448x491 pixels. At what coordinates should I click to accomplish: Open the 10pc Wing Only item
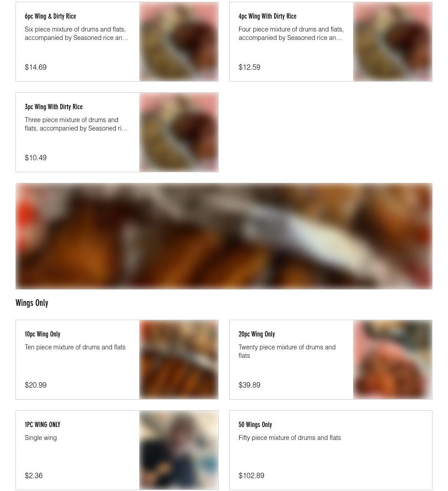click(x=117, y=360)
